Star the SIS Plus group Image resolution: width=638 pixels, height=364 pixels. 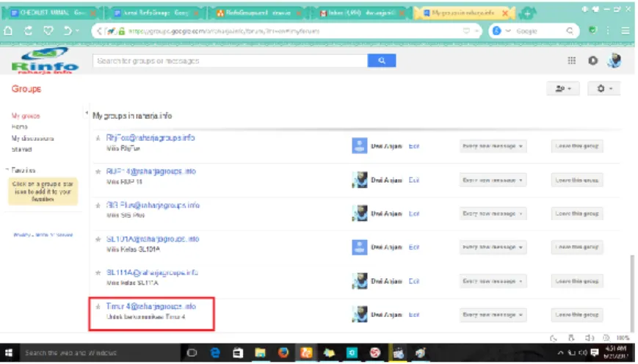(98, 205)
